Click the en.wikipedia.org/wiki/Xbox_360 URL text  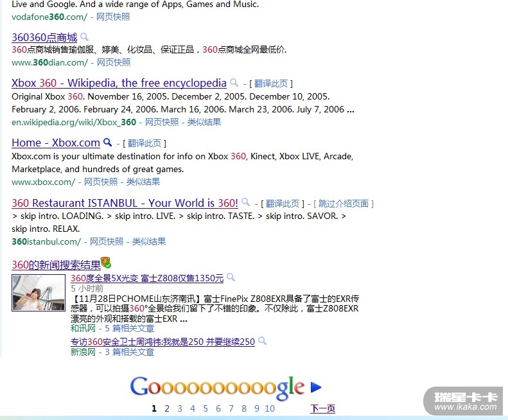(74, 122)
